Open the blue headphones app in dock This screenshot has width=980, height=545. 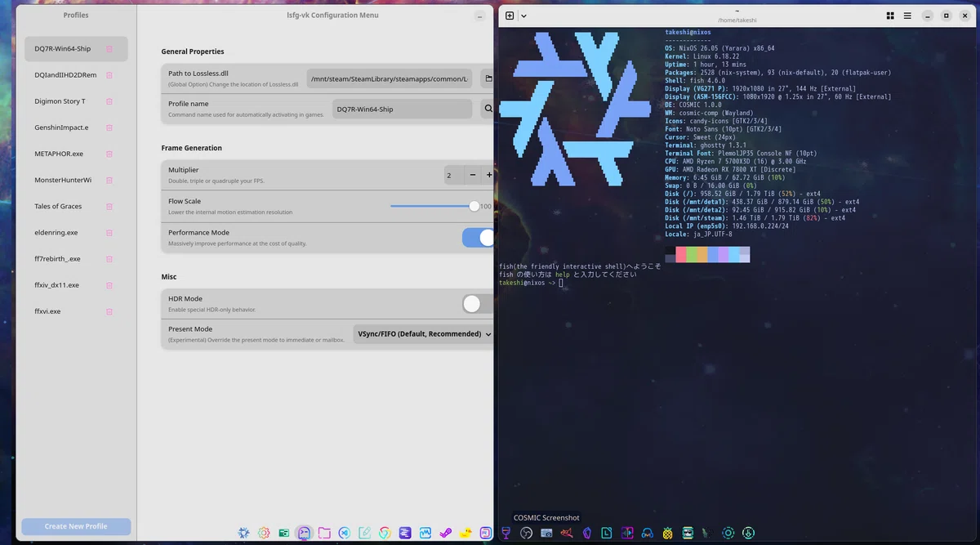[x=648, y=533]
